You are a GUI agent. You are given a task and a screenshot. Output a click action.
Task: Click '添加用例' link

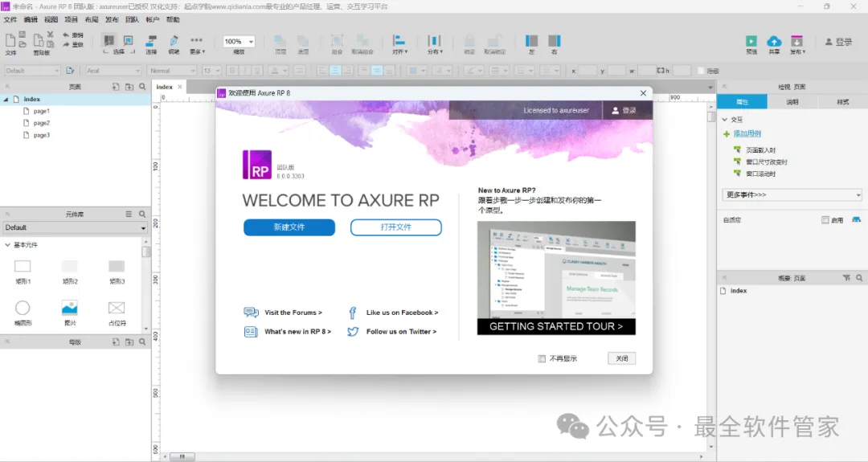tap(747, 134)
